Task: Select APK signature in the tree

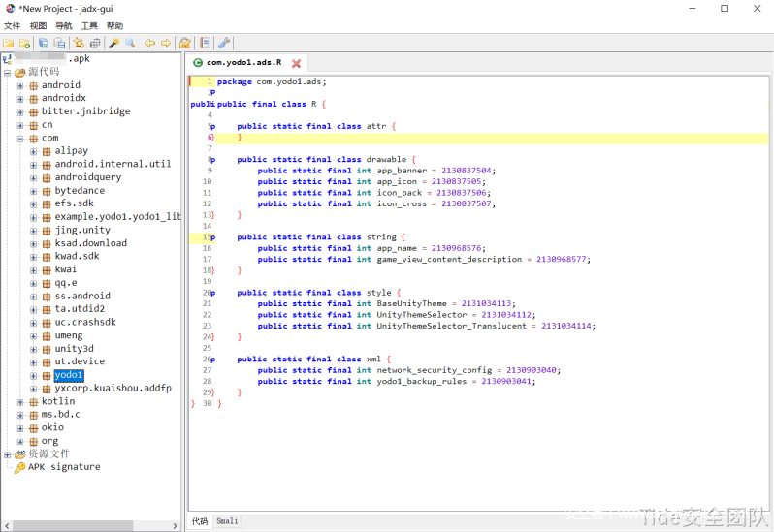Action: (64, 467)
